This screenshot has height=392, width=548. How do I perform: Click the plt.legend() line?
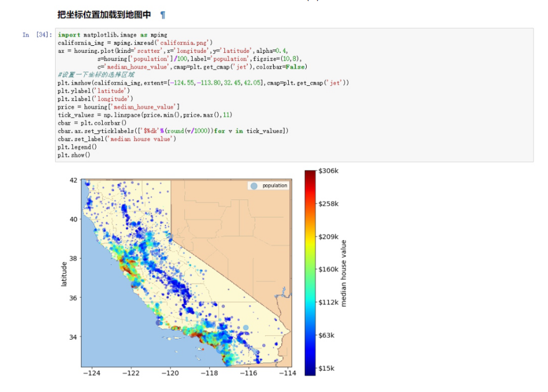click(77, 147)
